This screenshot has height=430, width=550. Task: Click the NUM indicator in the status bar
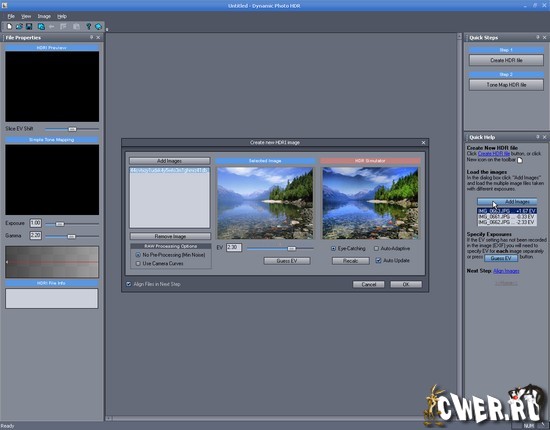click(528, 426)
